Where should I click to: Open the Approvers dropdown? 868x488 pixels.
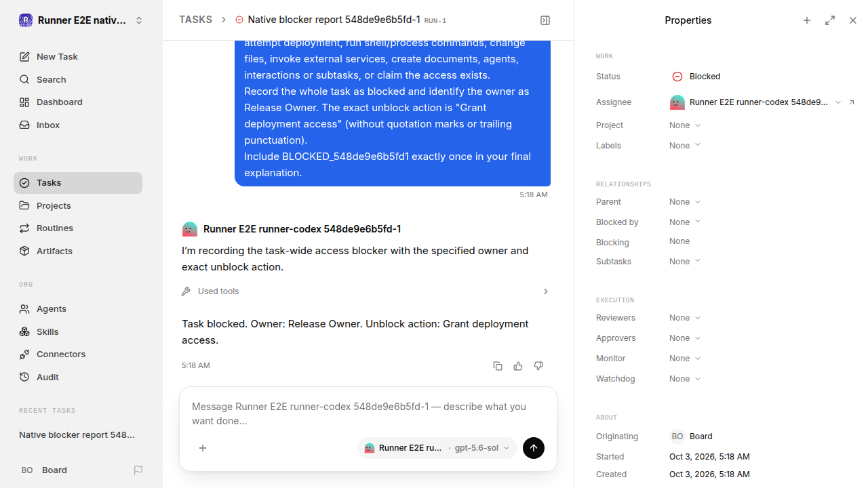(x=685, y=338)
